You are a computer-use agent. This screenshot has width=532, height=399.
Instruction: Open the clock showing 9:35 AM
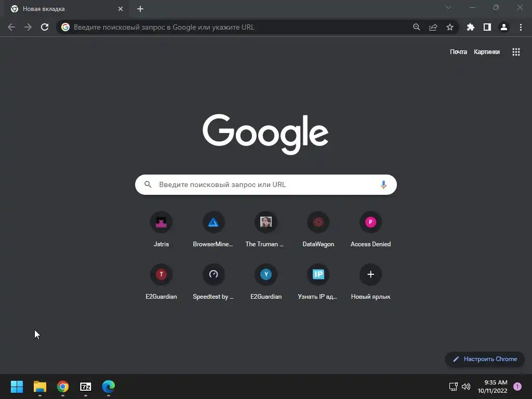tap(493, 387)
